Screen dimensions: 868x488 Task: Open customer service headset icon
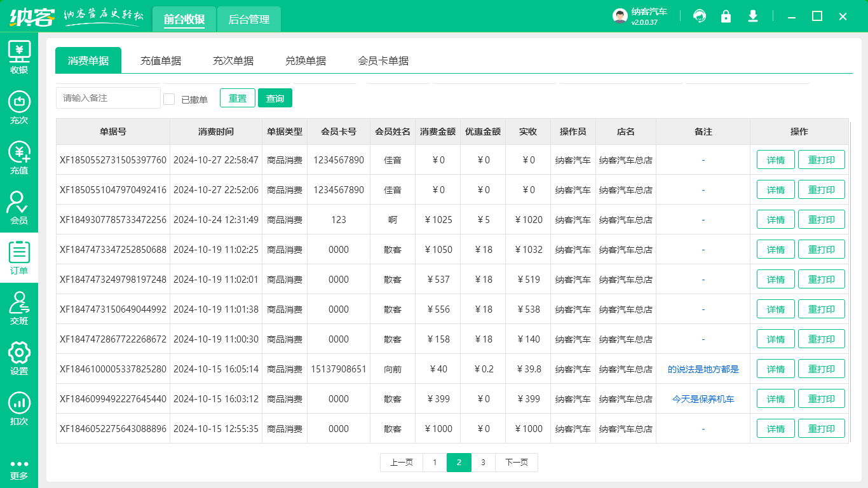coord(700,16)
